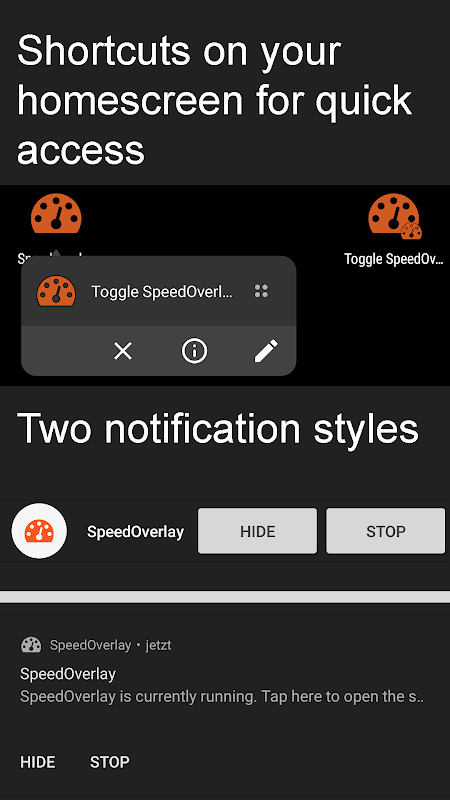Click the SpeedOverlay label beside round icon
The image size is (450, 800).
(135, 532)
